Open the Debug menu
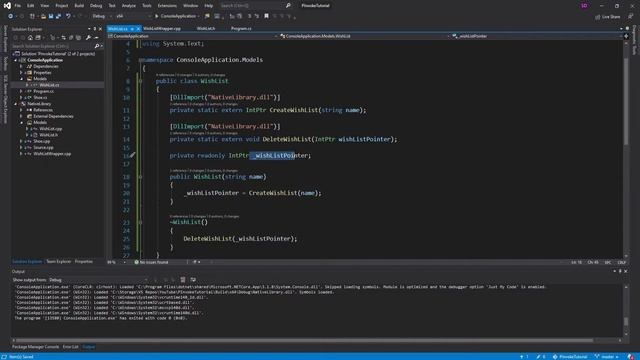 tap(96, 6)
